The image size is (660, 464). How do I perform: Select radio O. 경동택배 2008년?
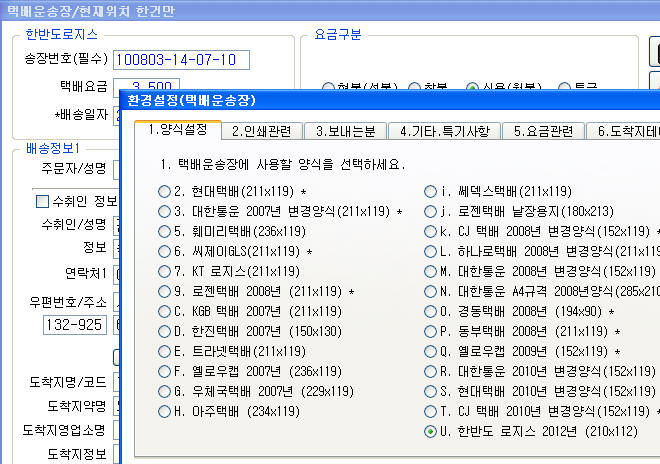[x=430, y=312]
